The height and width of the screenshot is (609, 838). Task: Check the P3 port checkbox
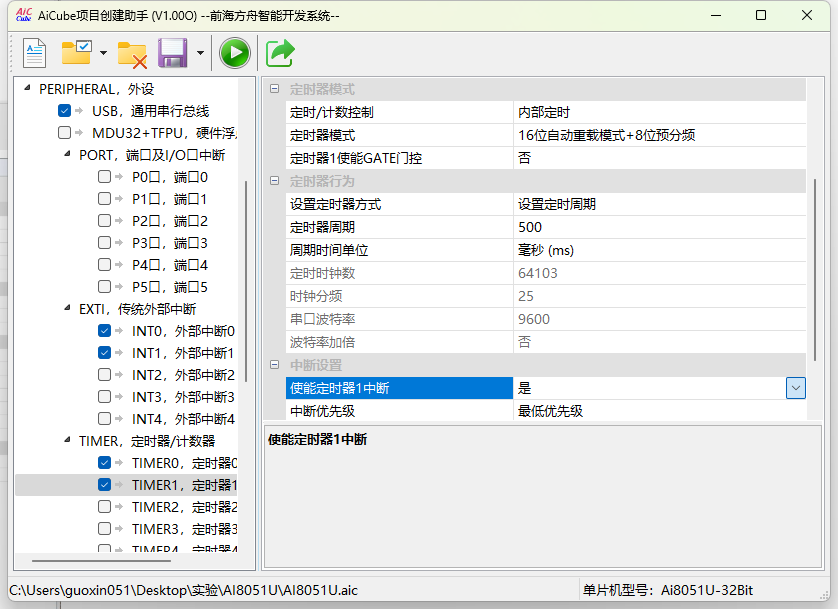coord(104,243)
